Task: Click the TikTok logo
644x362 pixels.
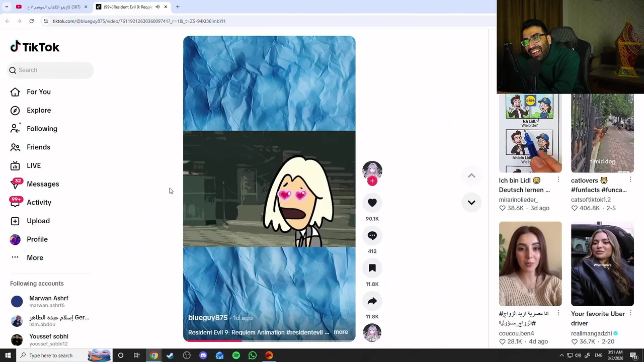Action: 35,47
